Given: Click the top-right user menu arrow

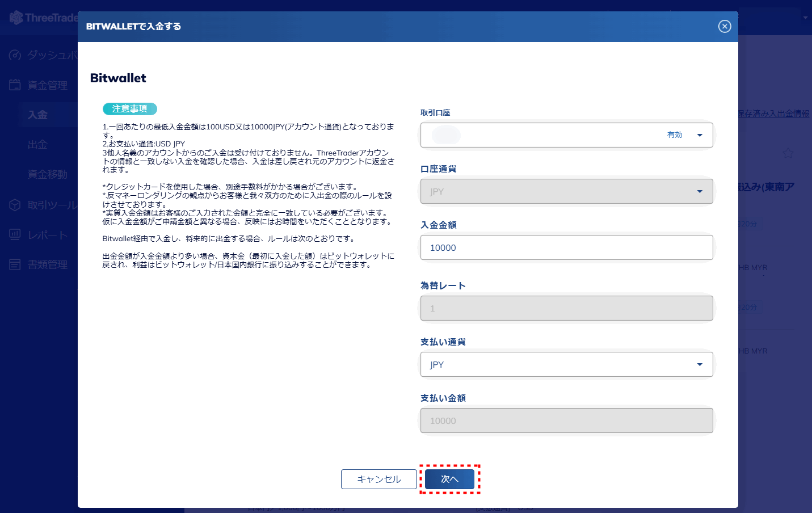Looking at the screenshot, I should (805, 18).
